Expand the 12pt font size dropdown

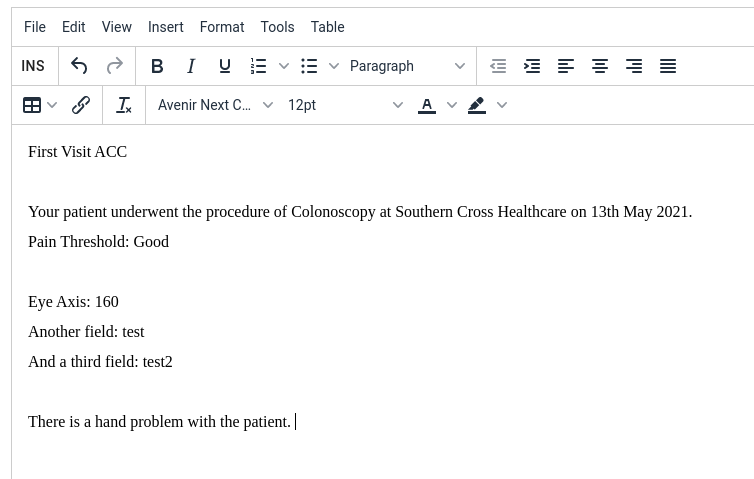click(345, 105)
